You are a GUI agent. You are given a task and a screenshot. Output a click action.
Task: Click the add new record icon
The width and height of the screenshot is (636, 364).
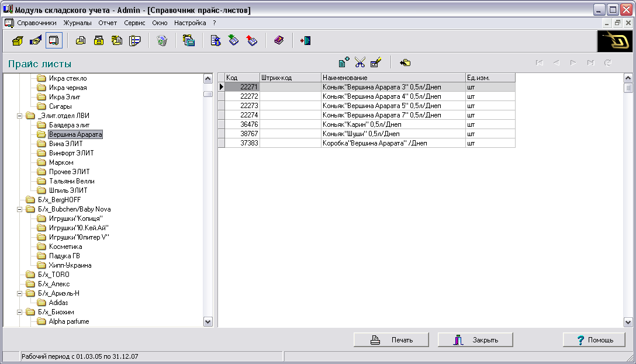pyautogui.click(x=344, y=63)
